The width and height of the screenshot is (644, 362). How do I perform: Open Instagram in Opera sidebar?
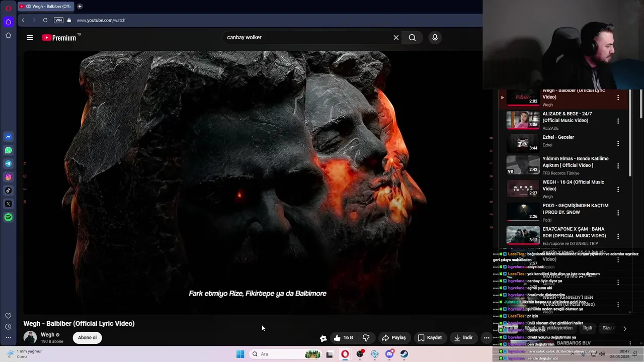click(x=8, y=177)
